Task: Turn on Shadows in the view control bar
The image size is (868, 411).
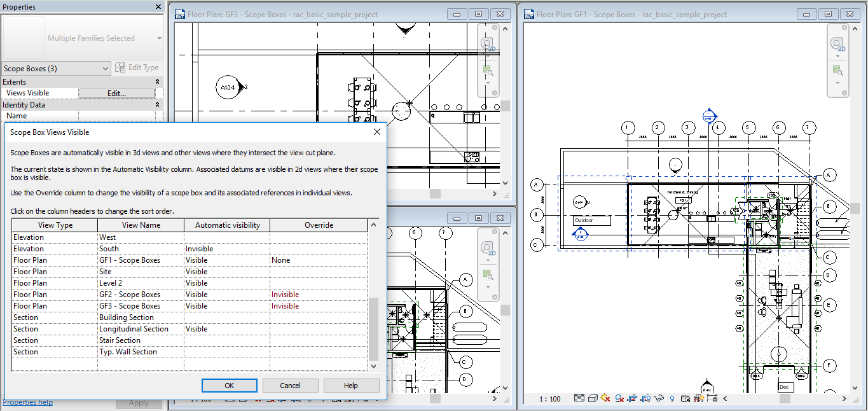Action: click(618, 398)
